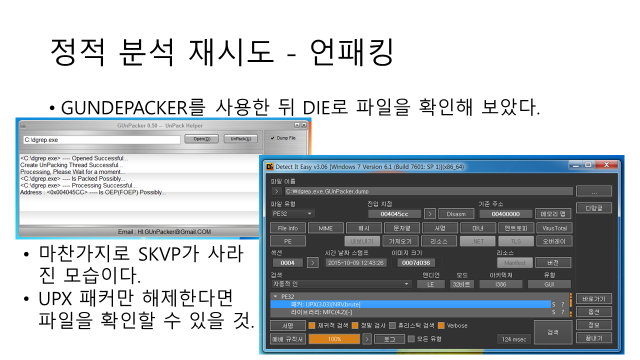Click the S icon on the UPX packer row
This screenshot has width=640, height=360.
(554, 304)
